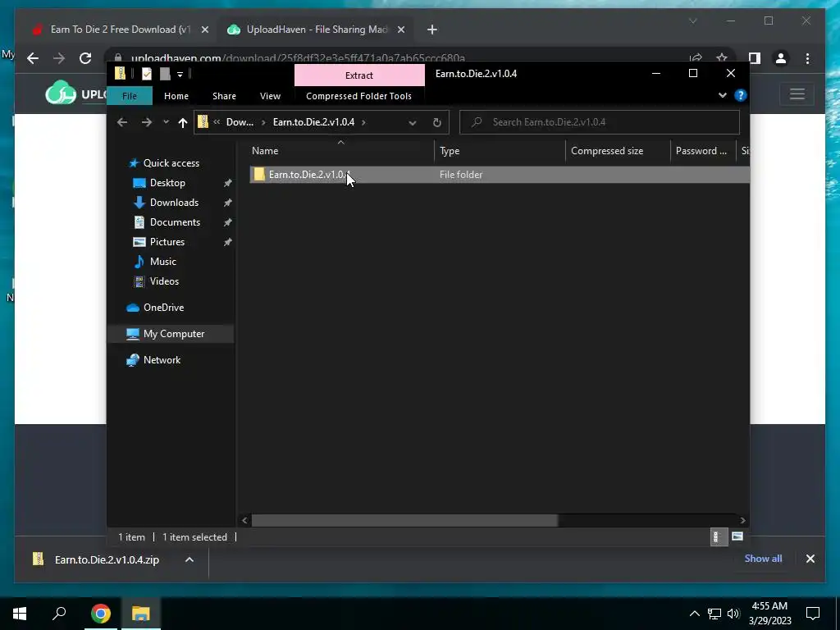840x630 pixels.
Task: Open Downloads in the navigation pane
Action: (174, 203)
